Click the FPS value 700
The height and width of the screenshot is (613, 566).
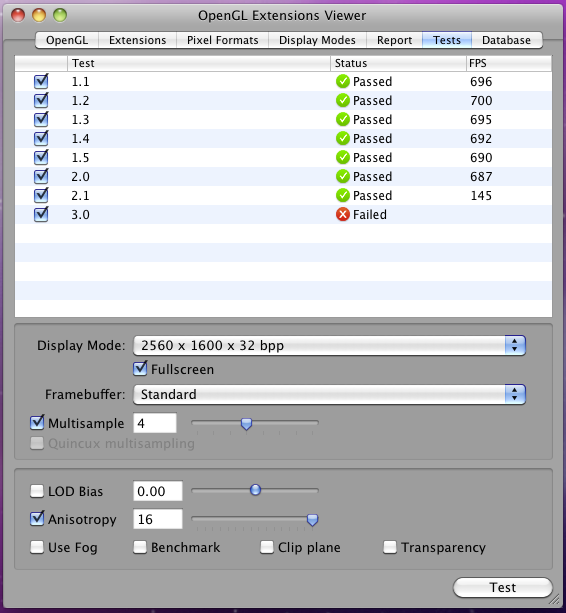(481, 100)
